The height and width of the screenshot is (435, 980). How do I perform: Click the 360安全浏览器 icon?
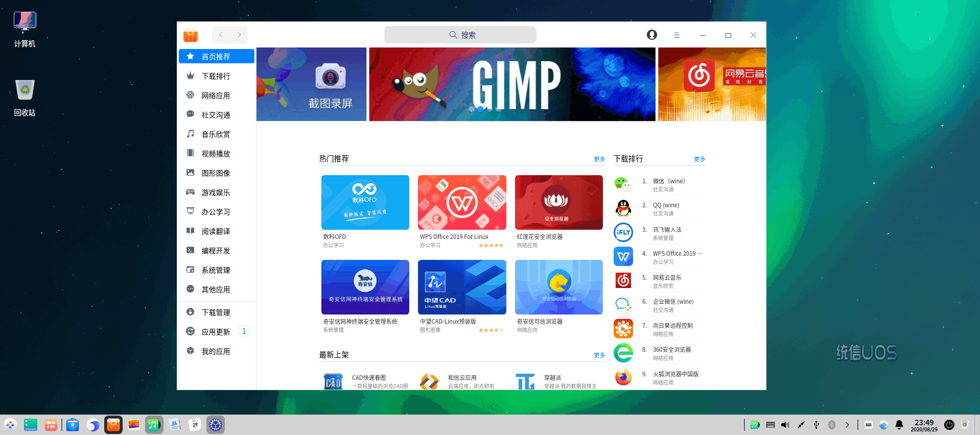(623, 353)
